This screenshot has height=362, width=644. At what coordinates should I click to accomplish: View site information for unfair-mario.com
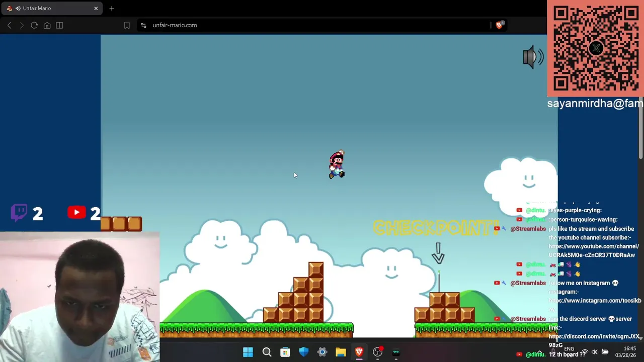[143, 25]
